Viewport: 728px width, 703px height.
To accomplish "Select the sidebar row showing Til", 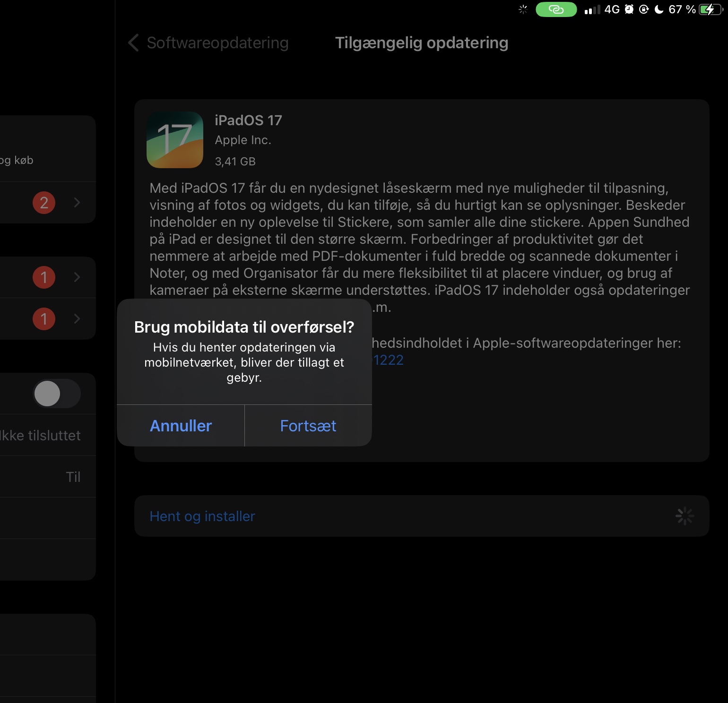I will (47, 477).
